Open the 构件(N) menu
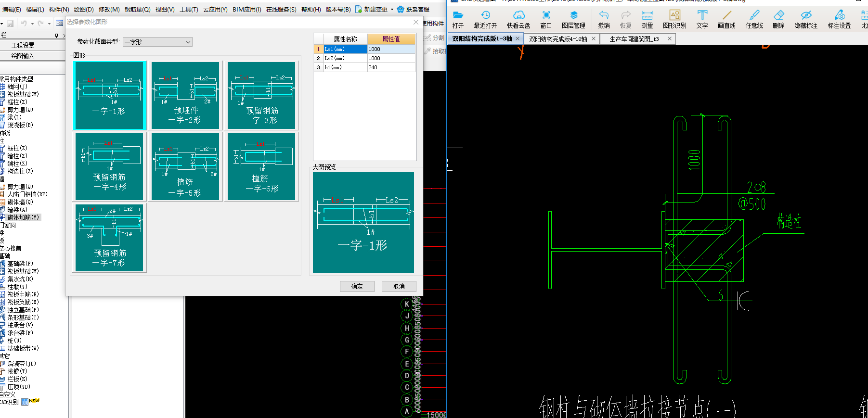 click(59, 9)
